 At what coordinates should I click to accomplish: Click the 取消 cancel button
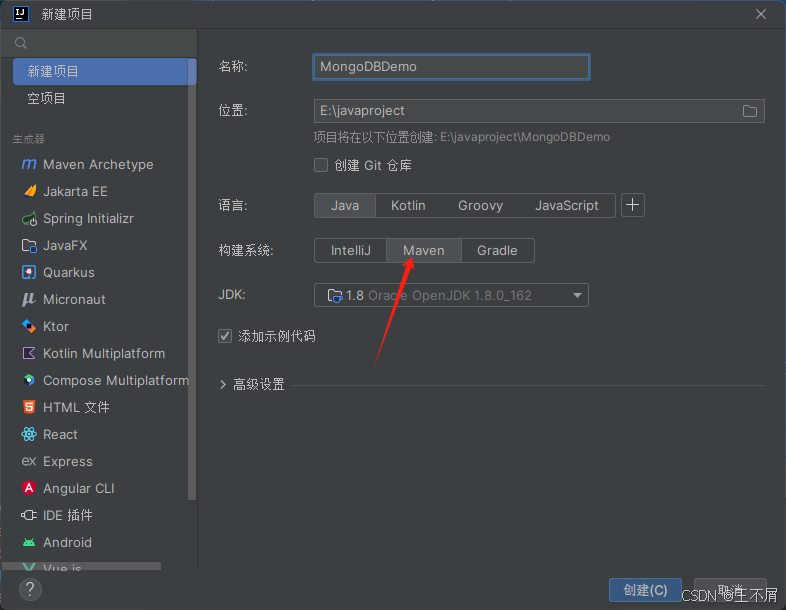730,590
